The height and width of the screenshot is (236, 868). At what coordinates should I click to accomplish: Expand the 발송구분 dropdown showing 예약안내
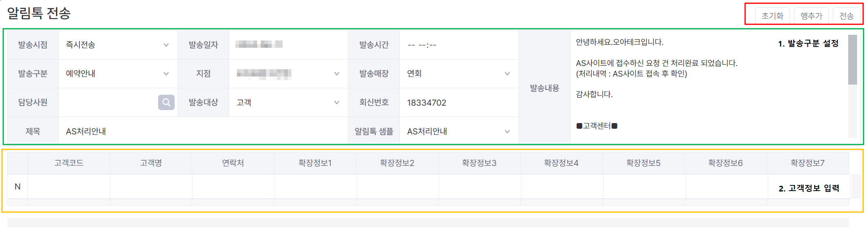click(117, 73)
